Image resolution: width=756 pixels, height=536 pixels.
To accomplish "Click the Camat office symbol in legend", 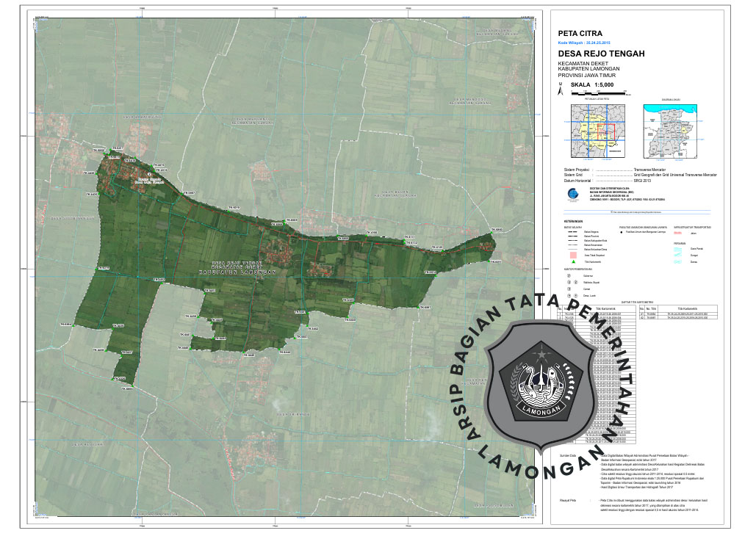I will pos(569,290).
